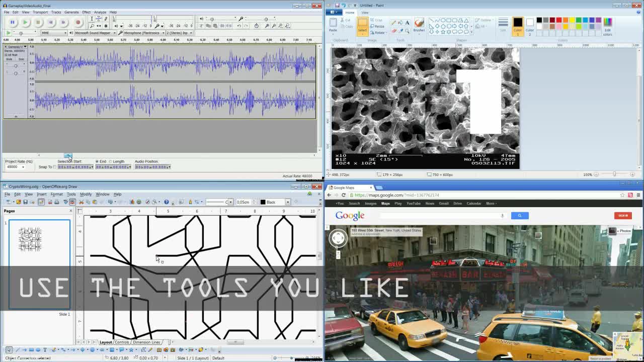Click the red Sign In button

(x=622, y=216)
